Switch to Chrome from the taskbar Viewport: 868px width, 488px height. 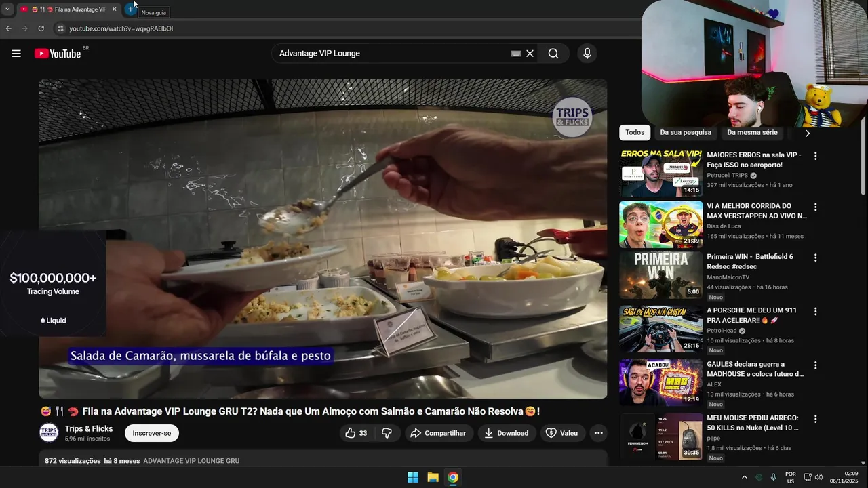click(453, 477)
